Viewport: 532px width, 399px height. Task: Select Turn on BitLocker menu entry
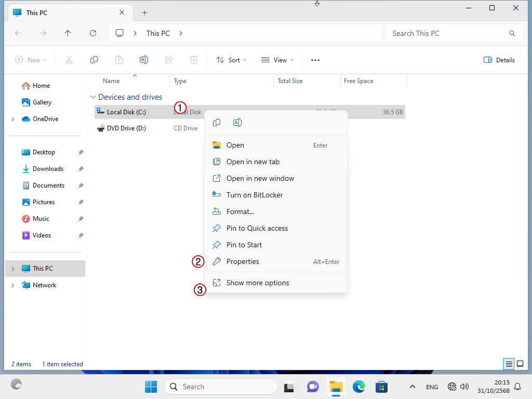[255, 195]
